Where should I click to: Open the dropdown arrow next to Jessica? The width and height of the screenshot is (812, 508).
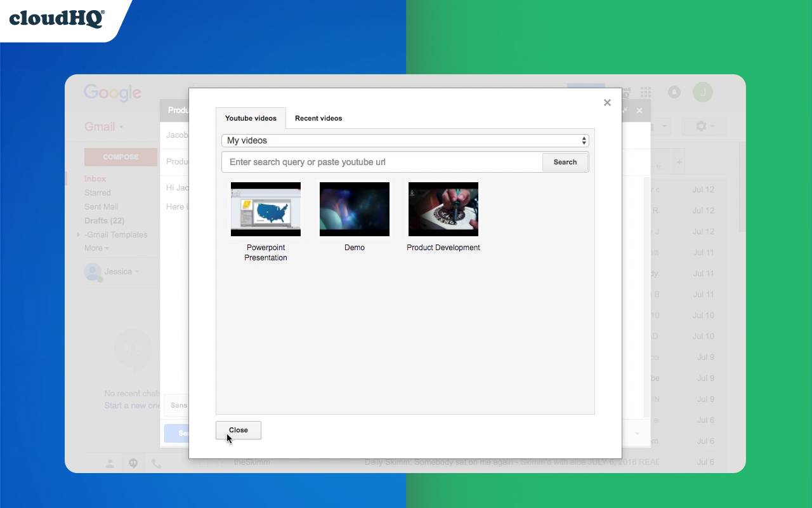coord(137,272)
